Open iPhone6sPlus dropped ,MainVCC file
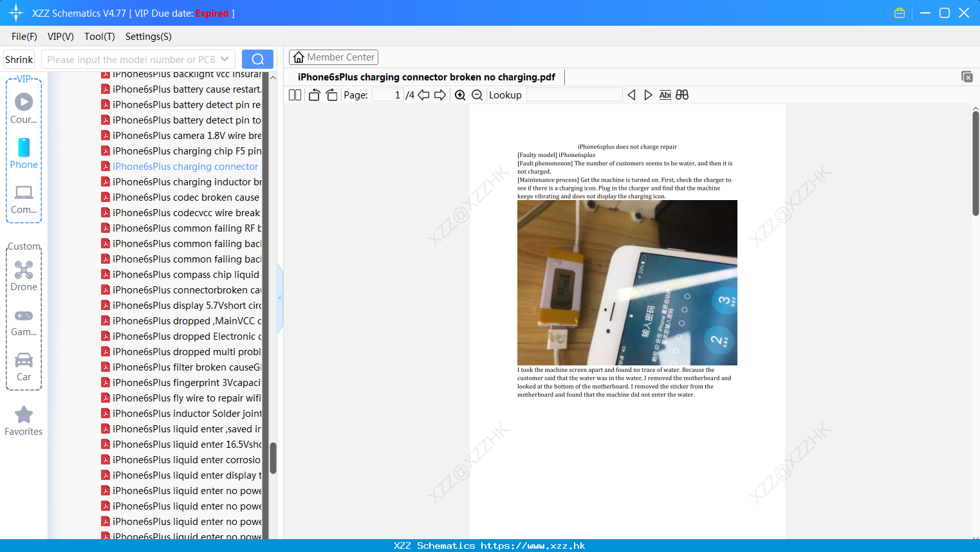The height and width of the screenshot is (552, 980). click(x=181, y=321)
